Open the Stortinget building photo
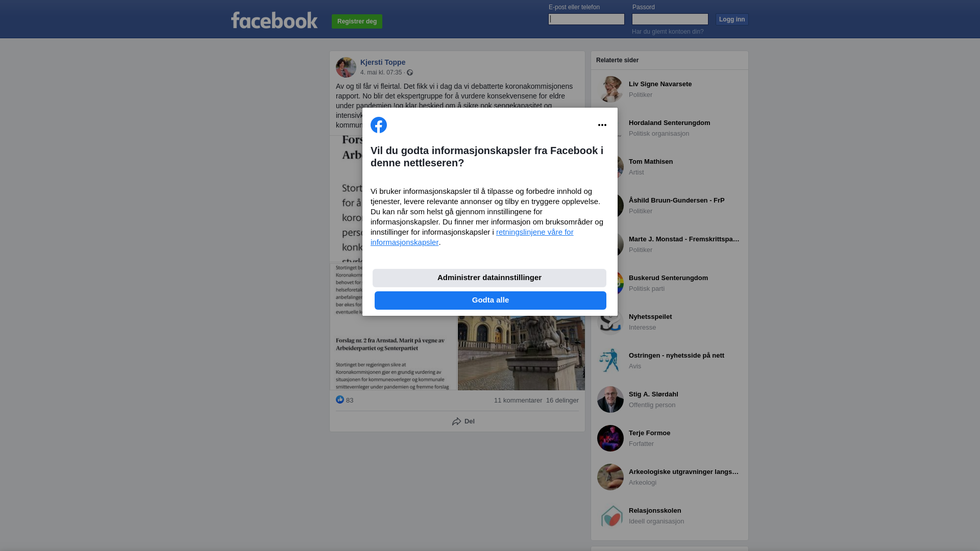The height and width of the screenshot is (551, 980). tap(521, 353)
